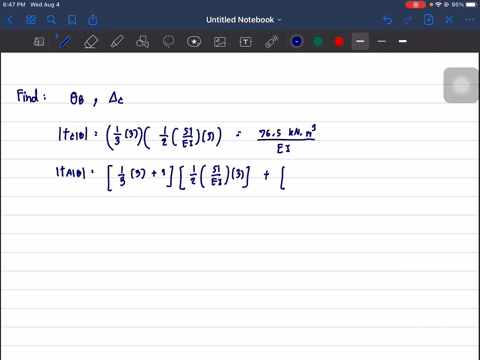This screenshot has width=480, height=360.
Task: Open the share and export menu
Action: (x=93, y=20)
